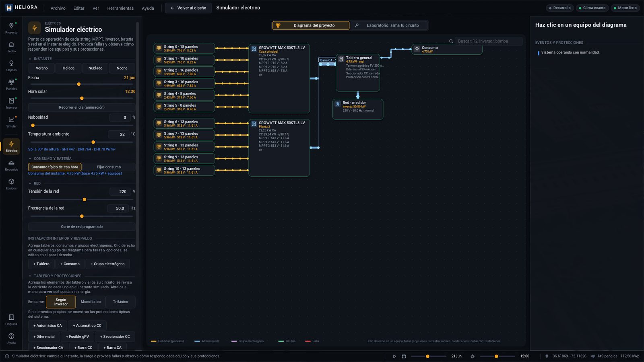The height and width of the screenshot is (362, 644).
Task: Click Recorrer el día (animación) button
Action: pos(82,107)
